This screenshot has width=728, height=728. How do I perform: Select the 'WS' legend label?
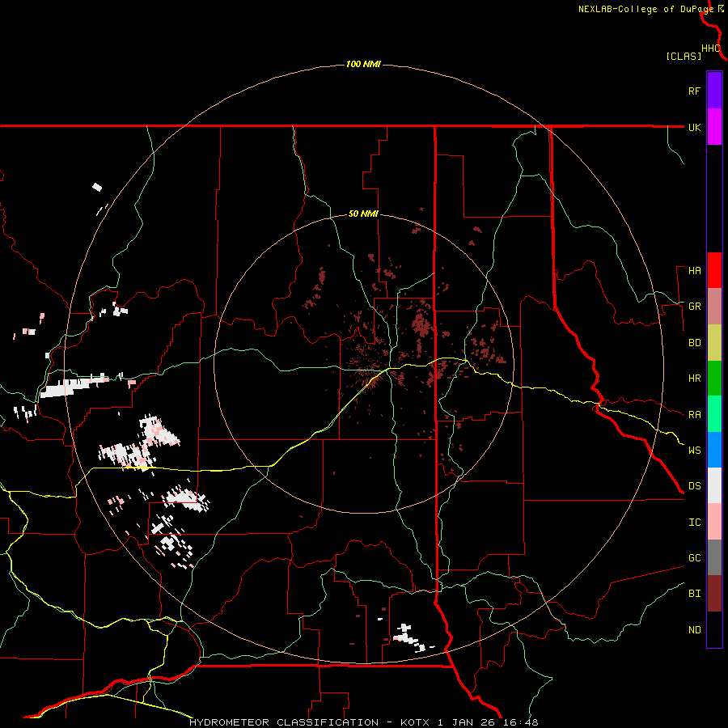click(x=694, y=451)
